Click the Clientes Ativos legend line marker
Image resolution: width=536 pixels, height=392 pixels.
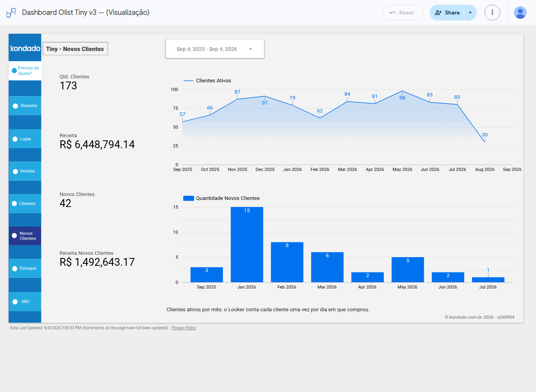189,81
